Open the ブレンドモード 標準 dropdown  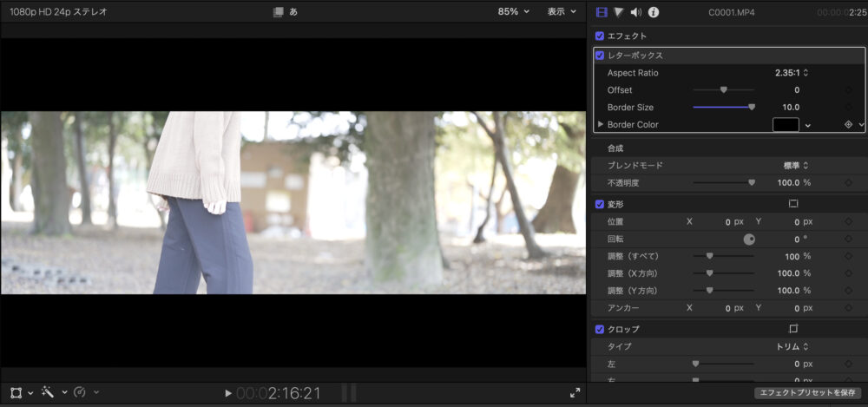795,165
